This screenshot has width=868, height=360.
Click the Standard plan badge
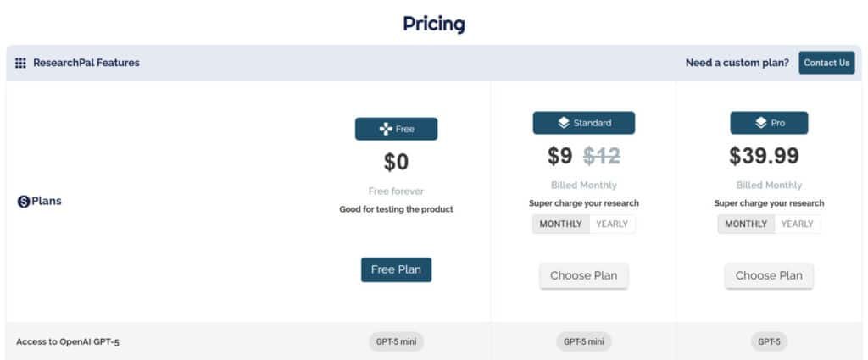(x=583, y=123)
